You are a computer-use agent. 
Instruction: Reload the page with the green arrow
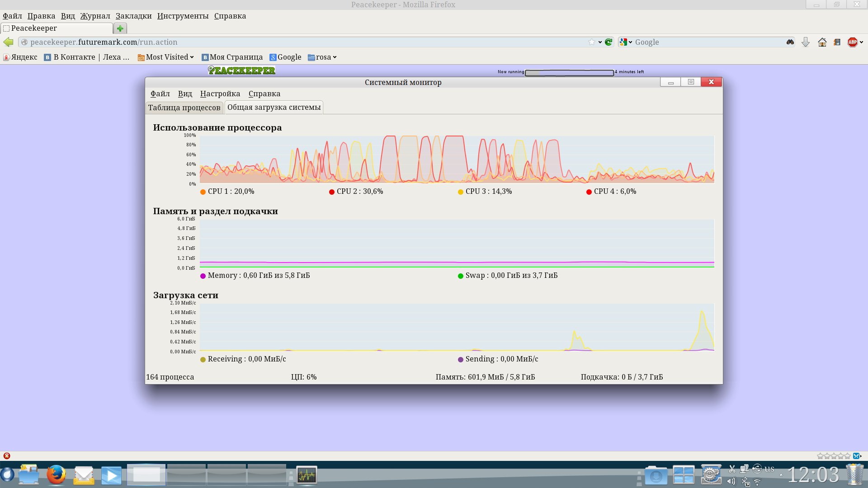click(609, 42)
